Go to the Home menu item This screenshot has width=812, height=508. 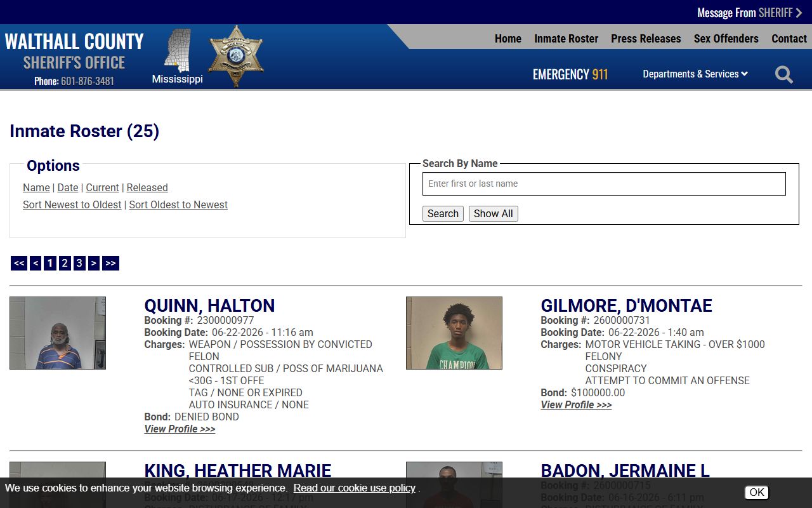click(508, 39)
